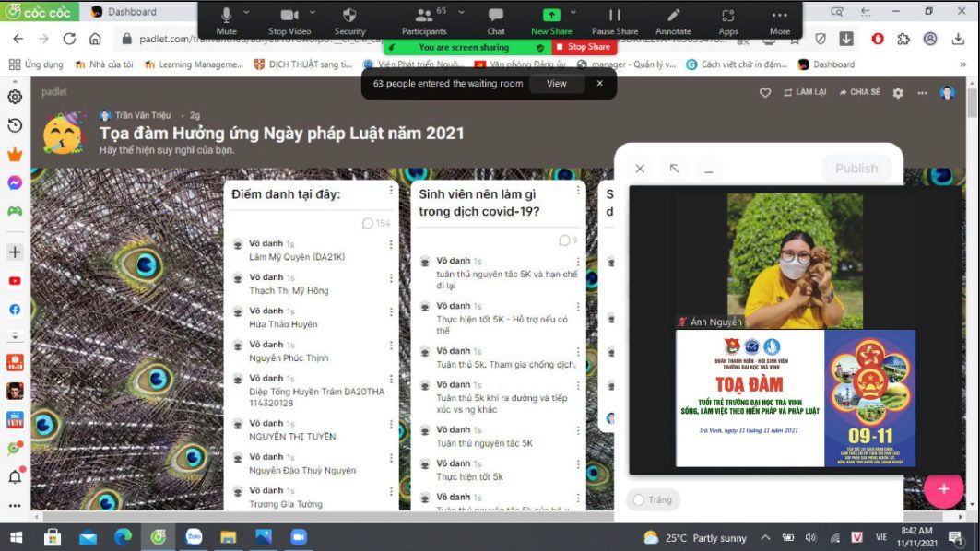Viewport: 980px width, 551px height.
Task: Open the Zoom Apps panel
Action: tap(728, 19)
